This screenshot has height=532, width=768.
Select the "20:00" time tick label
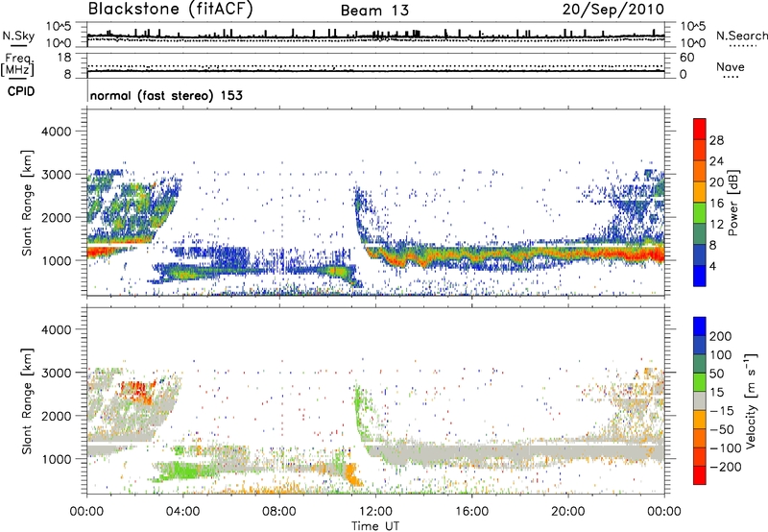coord(567,512)
